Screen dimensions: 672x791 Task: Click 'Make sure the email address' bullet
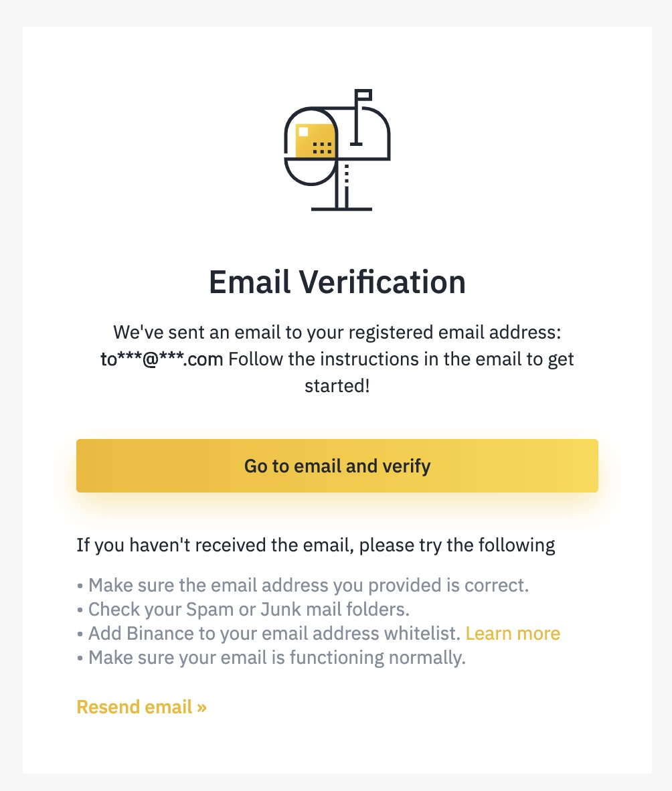(303, 585)
